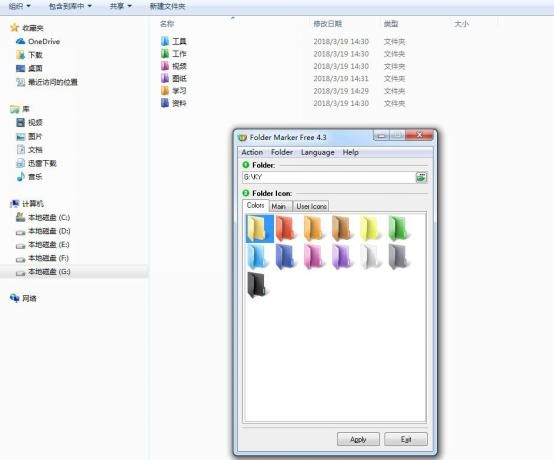Switch to the User Icons tab
Image resolution: width=554 pixels, height=460 pixels.
pyautogui.click(x=311, y=206)
